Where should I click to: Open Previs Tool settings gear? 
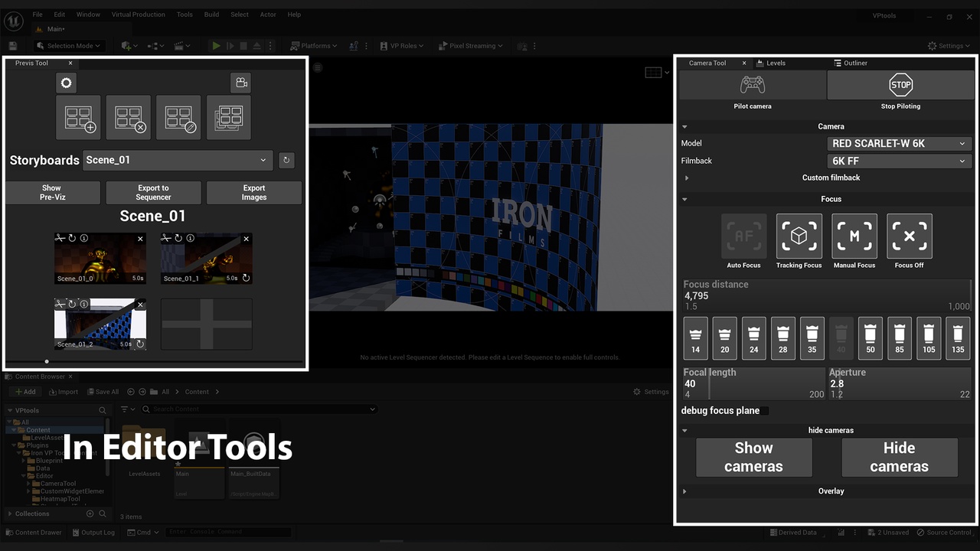coord(67,83)
